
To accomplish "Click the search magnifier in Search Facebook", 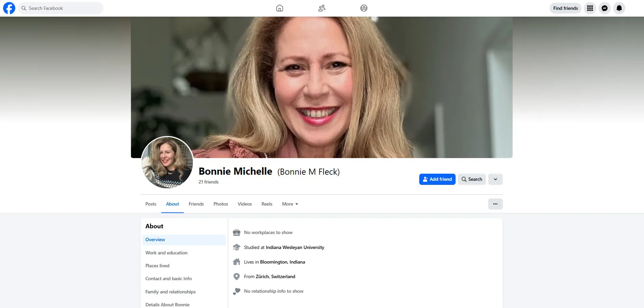I will pyautogui.click(x=24, y=8).
